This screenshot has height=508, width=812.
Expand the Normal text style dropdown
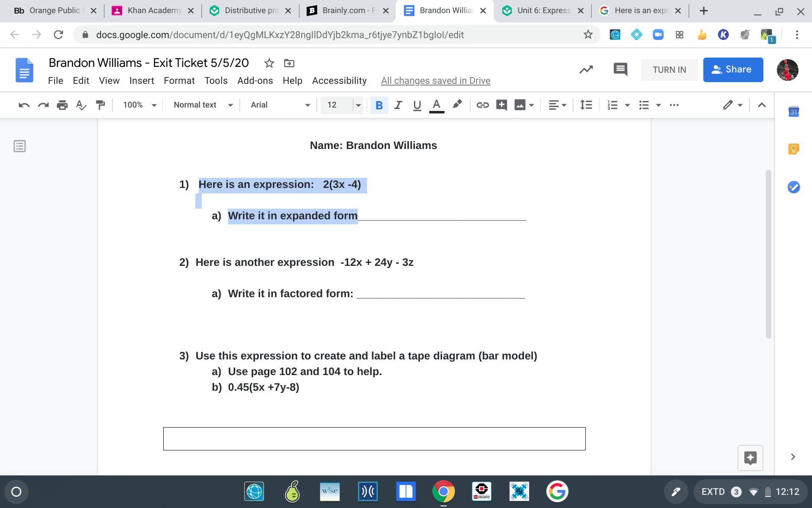click(x=203, y=105)
